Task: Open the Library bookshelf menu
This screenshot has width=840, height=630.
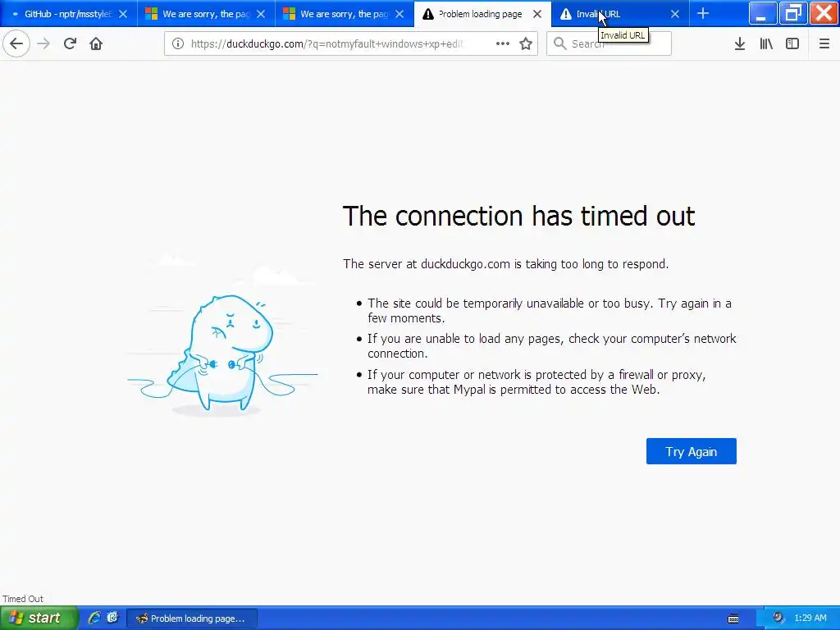Action: tap(766, 43)
